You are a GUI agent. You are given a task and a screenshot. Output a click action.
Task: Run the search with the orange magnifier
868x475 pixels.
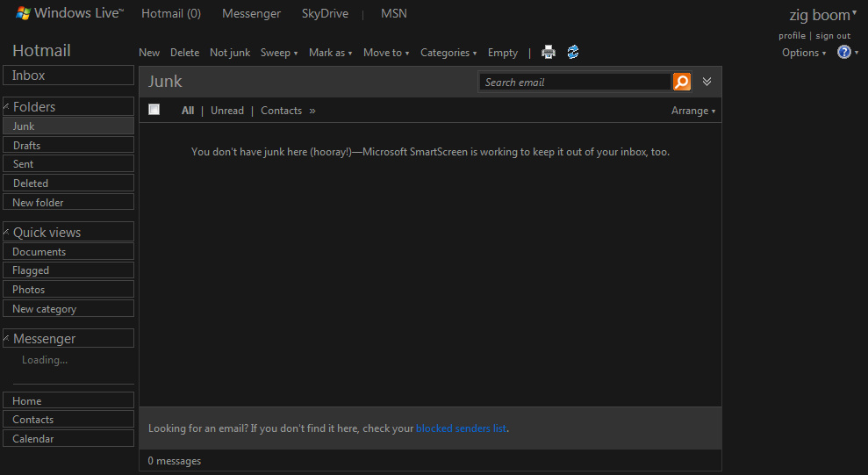681,82
